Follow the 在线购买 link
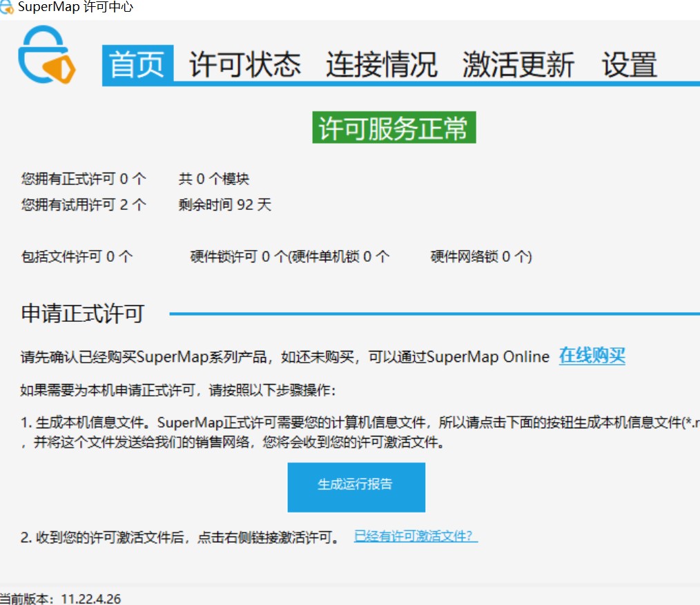This screenshot has height=605, width=700. pos(592,356)
